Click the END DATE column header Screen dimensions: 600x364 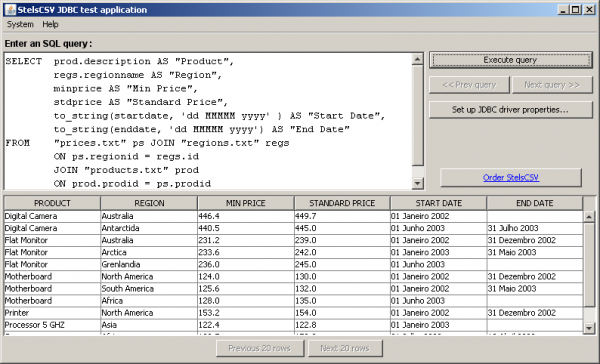[x=535, y=203]
